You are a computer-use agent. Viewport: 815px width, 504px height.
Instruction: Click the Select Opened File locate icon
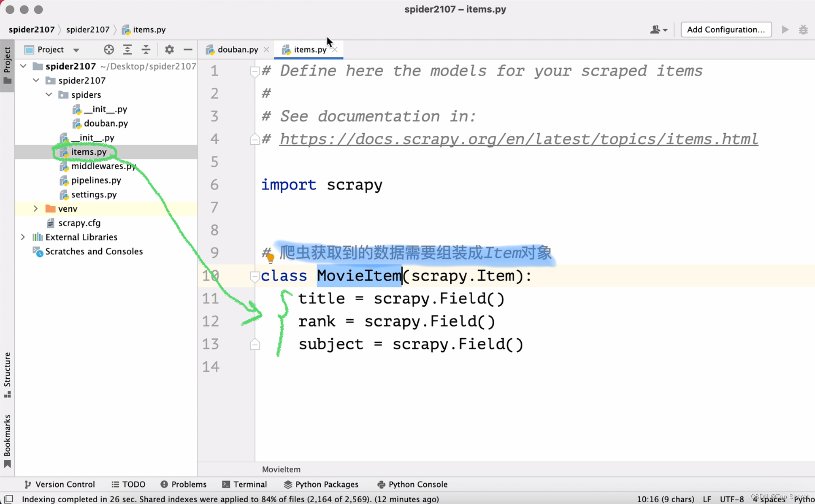tap(109, 50)
